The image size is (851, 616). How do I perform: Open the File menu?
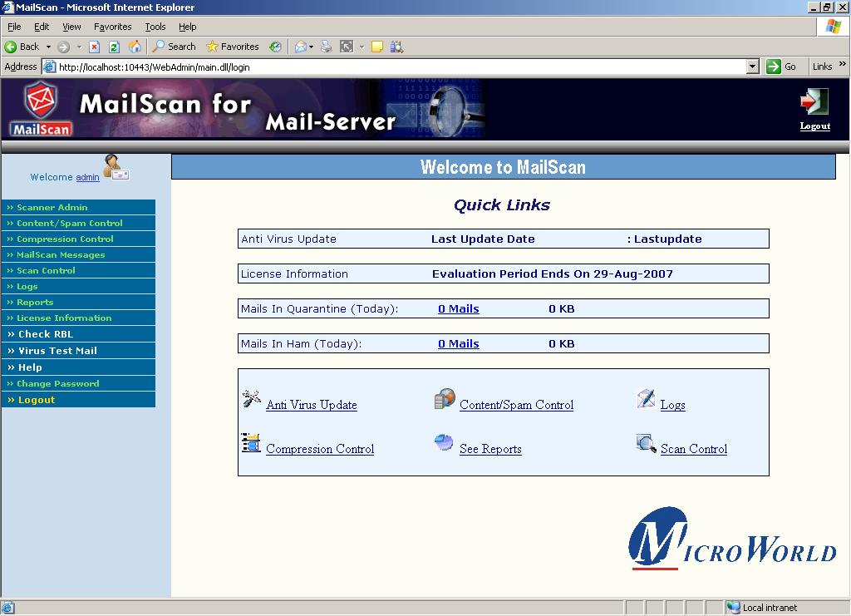coord(14,27)
